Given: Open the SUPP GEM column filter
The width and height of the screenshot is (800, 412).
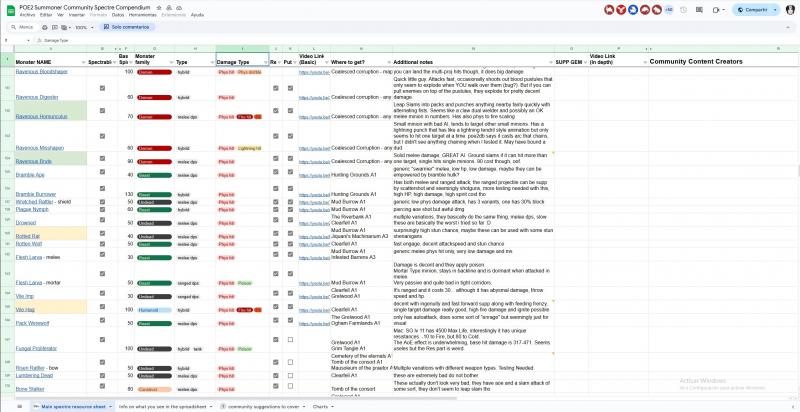Looking at the screenshot, I should pos(585,62).
